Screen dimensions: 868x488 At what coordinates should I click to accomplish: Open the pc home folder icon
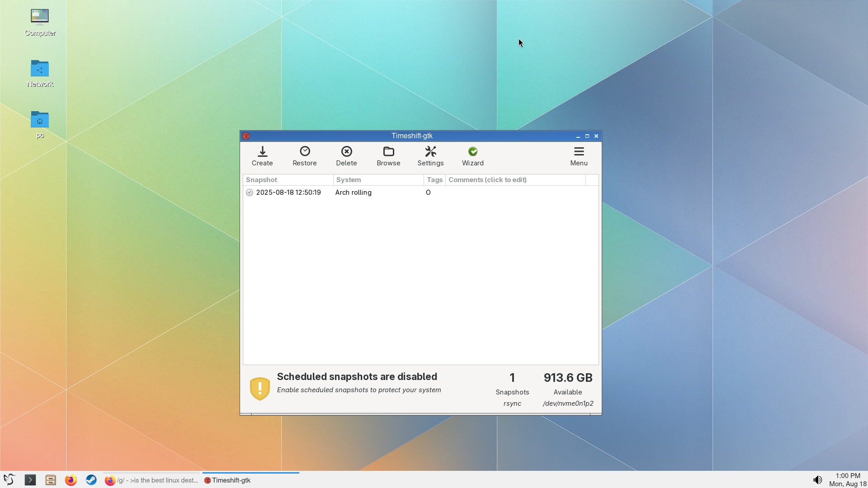pos(40,120)
